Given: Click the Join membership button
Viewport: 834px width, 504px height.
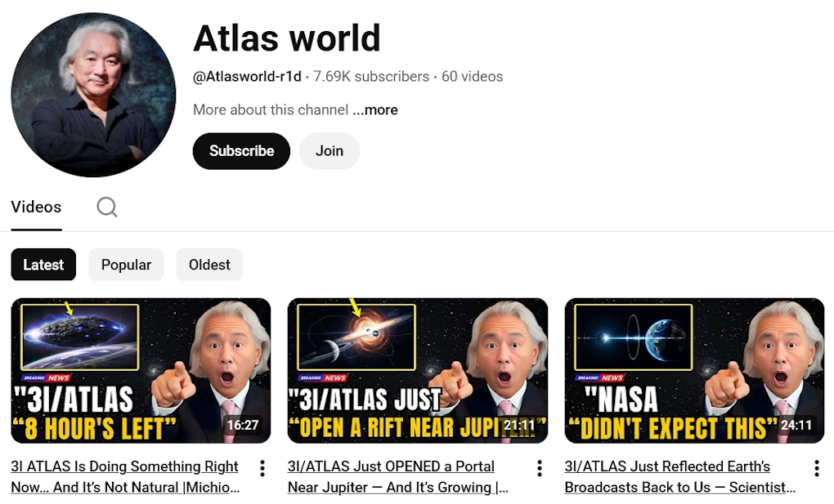Looking at the screenshot, I should 330,151.
